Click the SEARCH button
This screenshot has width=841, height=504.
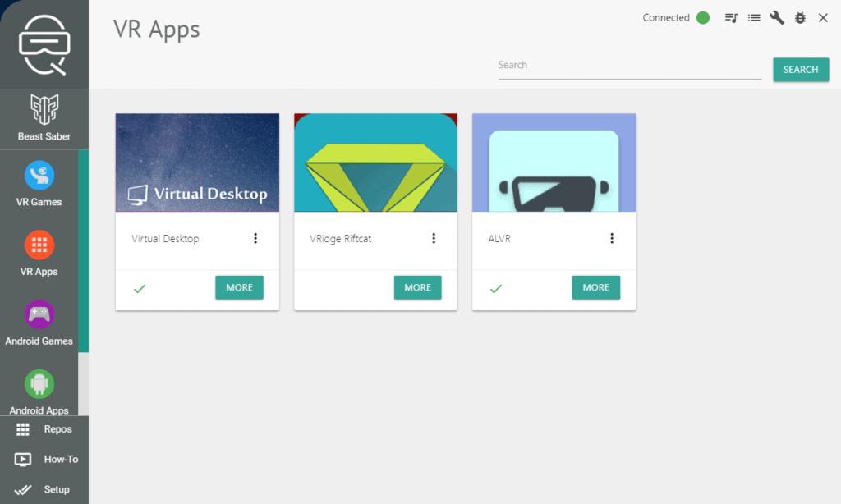801,70
